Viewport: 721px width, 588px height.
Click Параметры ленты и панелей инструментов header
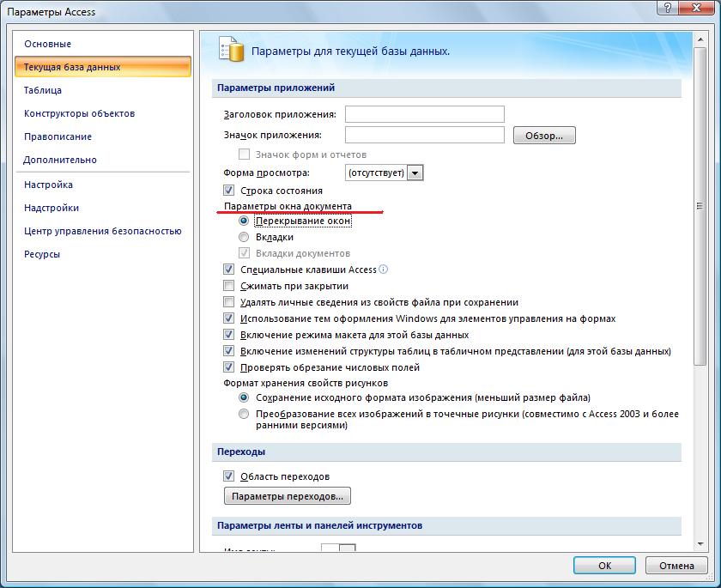(x=446, y=525)
